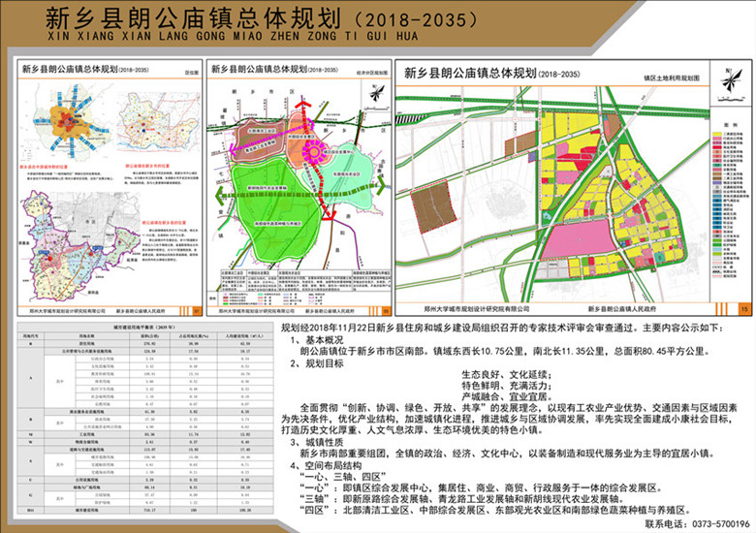Click the main title 新乡县朗公庙镇总体规划
Image resolution: width=756 pixels, height=533 pixels.
point(194,18)
